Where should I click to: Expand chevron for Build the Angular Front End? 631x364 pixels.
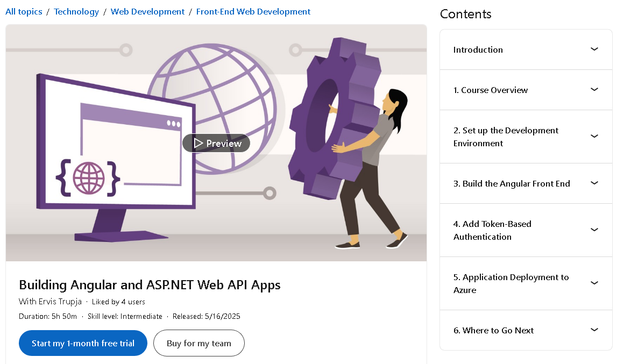[x=594, y=183]
